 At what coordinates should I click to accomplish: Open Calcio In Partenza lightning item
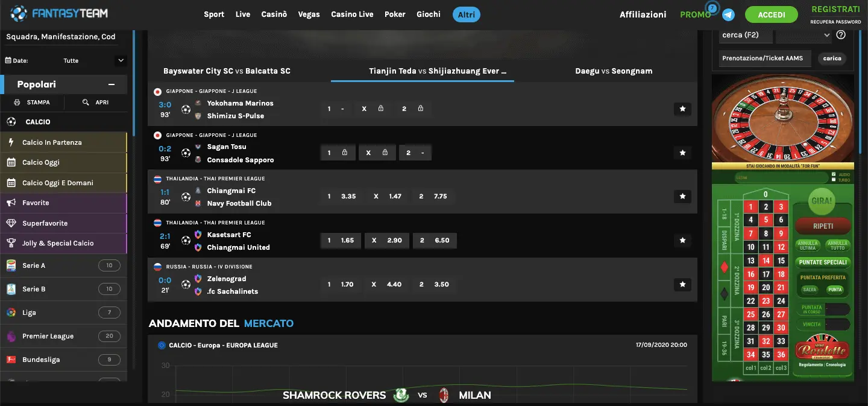63,142
